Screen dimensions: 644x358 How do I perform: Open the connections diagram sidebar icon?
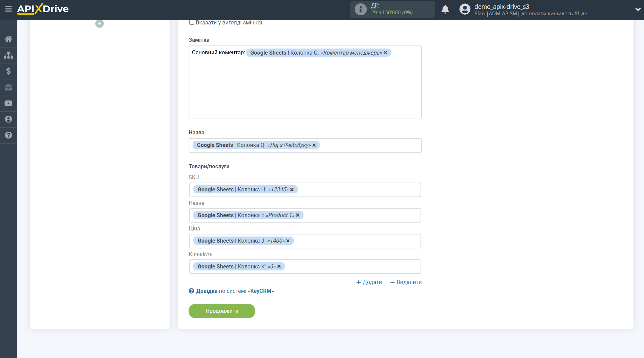coord(8,55)
